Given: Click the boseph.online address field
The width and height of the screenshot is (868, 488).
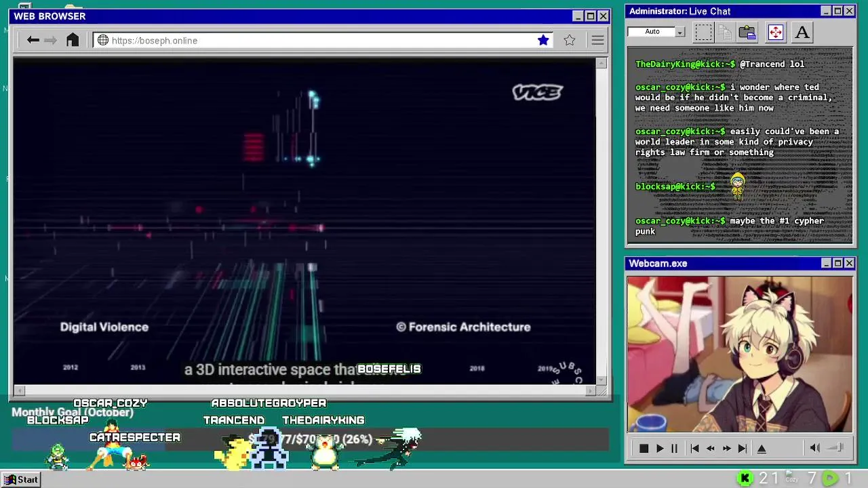Looking at the screenshot, I should [322, 40].
